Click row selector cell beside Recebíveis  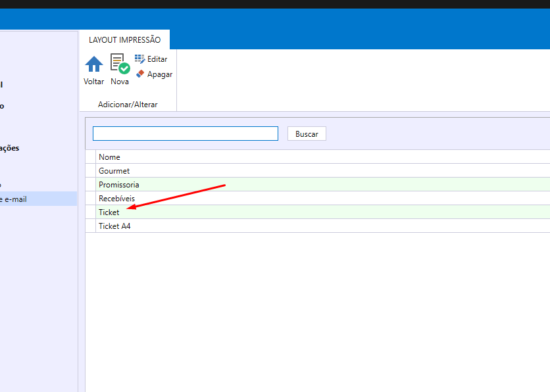pos(91,199)
